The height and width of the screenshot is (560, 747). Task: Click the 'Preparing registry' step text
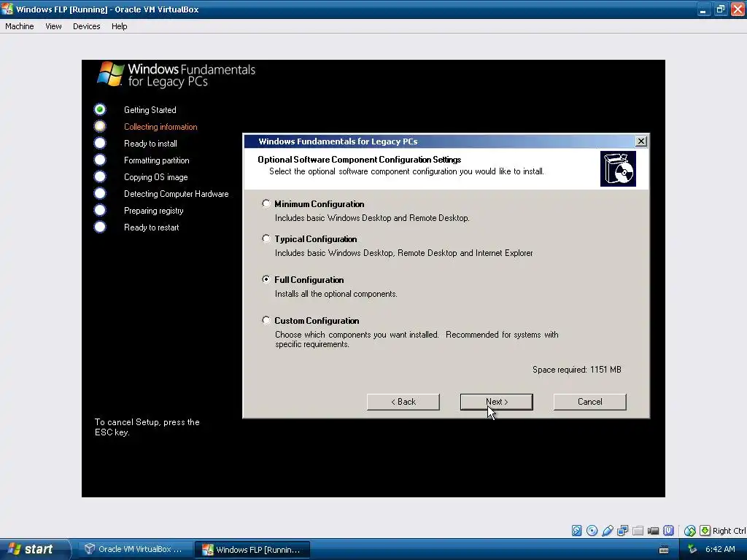coord(153,211)
